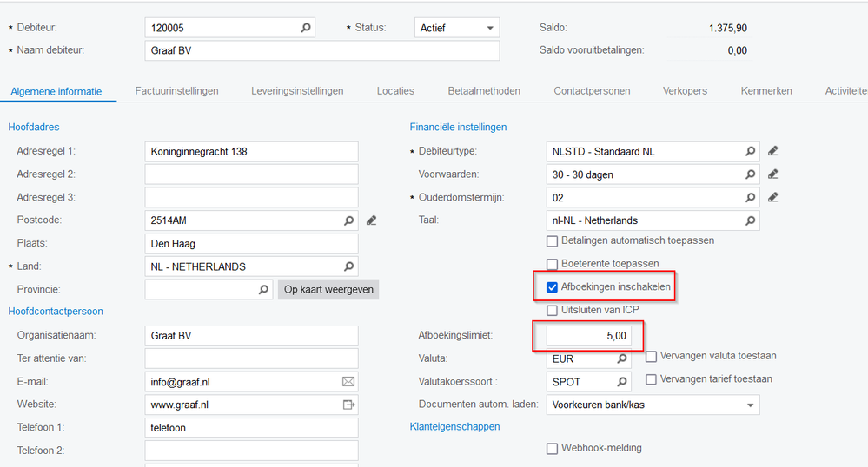
Task: Enable Betalingen automatisch toepassen
Action: click(552, 241)
